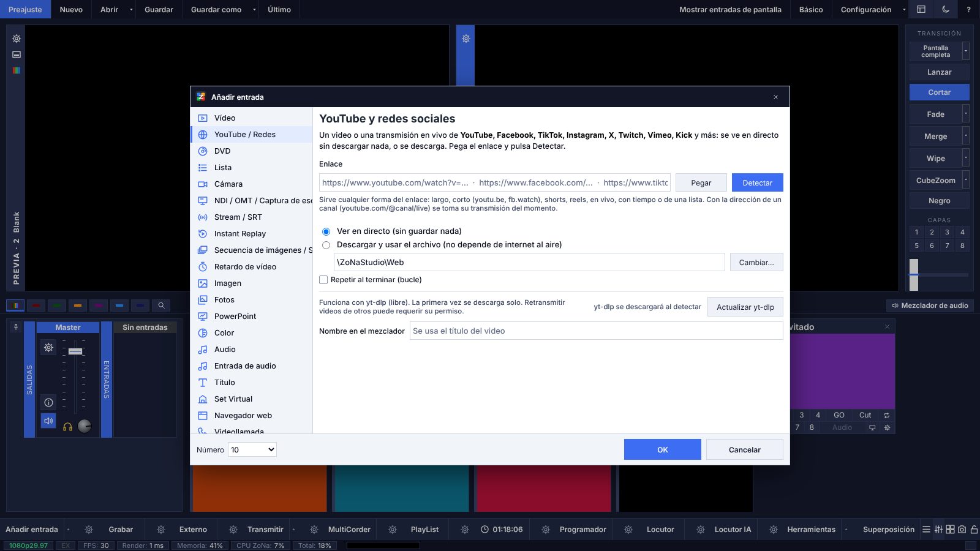Open the preview panel gear settings
Screen dimensions: 980x551
tap(17, 39)
